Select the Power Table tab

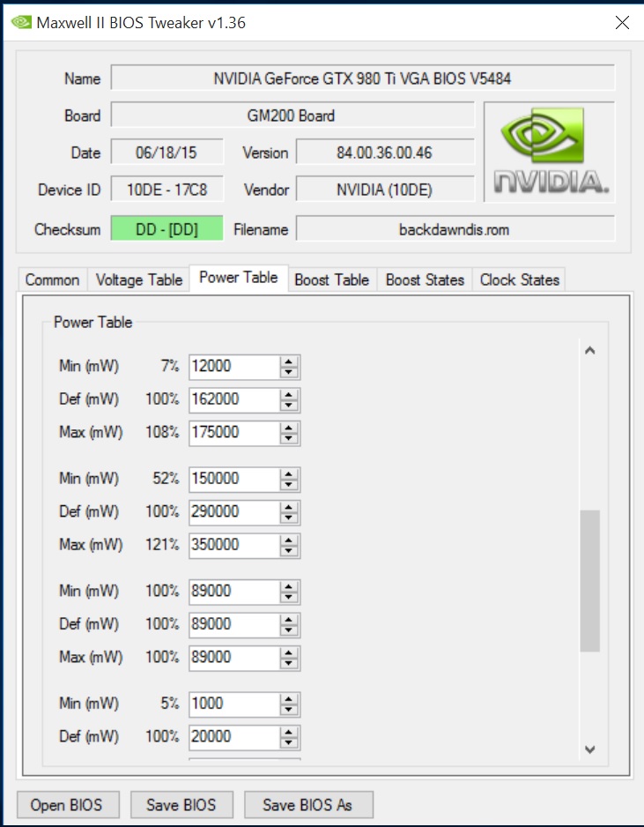238,278
